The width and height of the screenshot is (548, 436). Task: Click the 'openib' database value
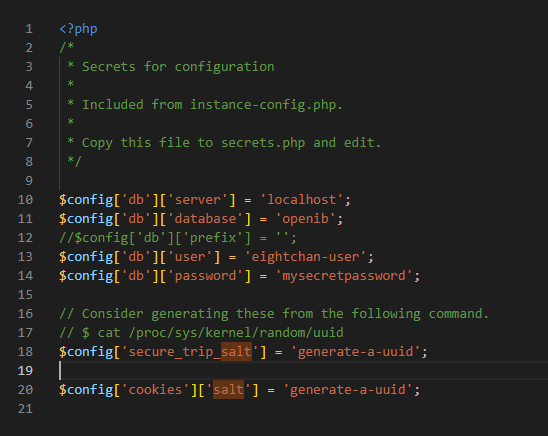click(x=306, y=219)
